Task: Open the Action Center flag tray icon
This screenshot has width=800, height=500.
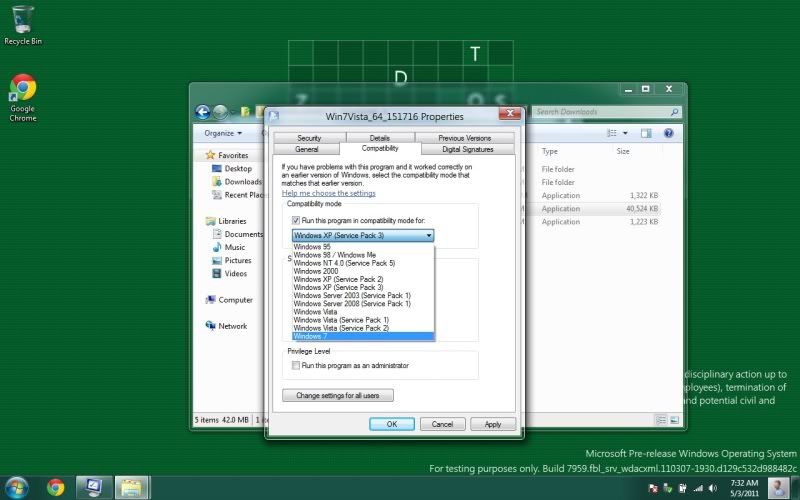Action: pos(653,489)
